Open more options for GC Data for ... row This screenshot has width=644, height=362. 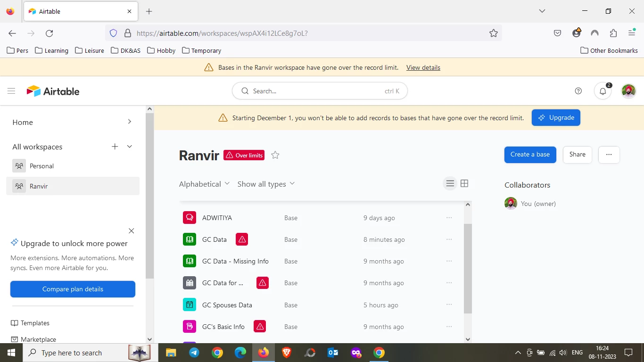click(449, 283)
